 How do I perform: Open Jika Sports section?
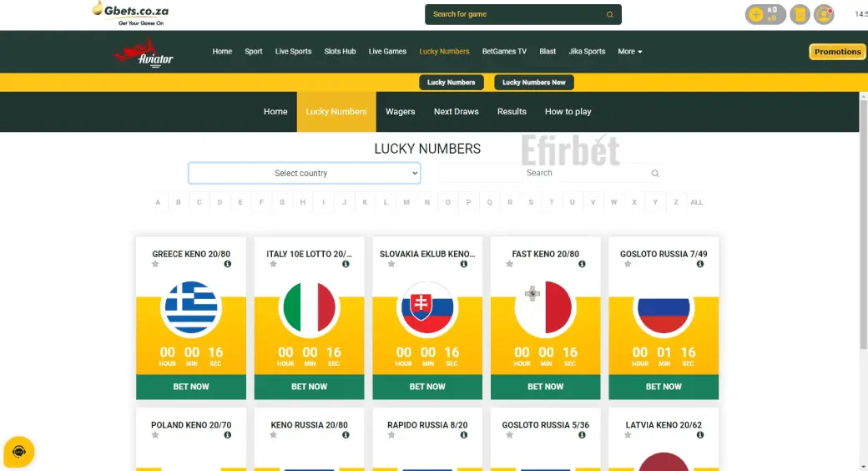point(587,52)
